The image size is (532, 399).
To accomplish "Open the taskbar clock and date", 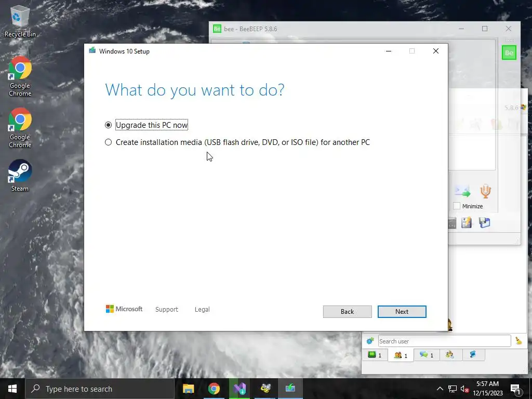I will click(487, 389).
